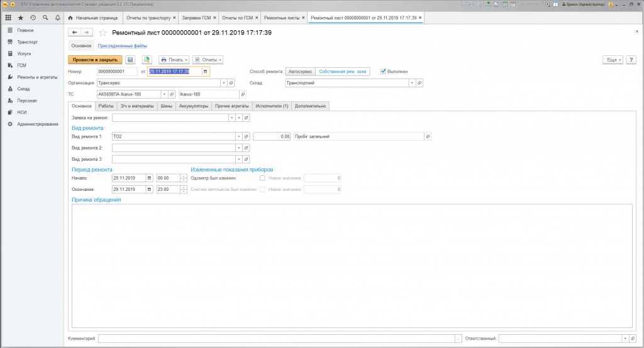The image size is (644, 348).
Task: Expand Вид ремонта 1 dropdown
Action: pos(238,137)
